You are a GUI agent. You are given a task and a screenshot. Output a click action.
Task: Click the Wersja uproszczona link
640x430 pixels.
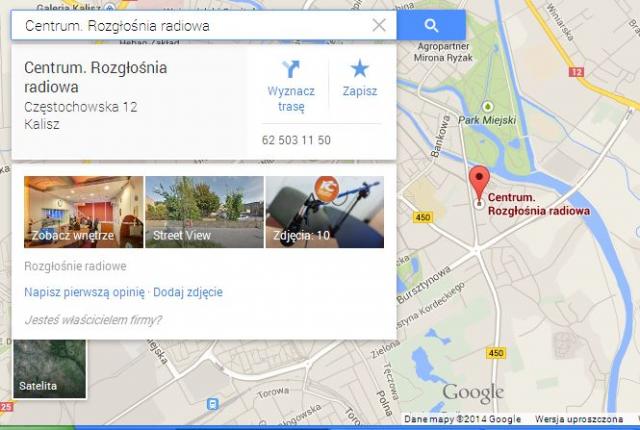coord(579,419)
